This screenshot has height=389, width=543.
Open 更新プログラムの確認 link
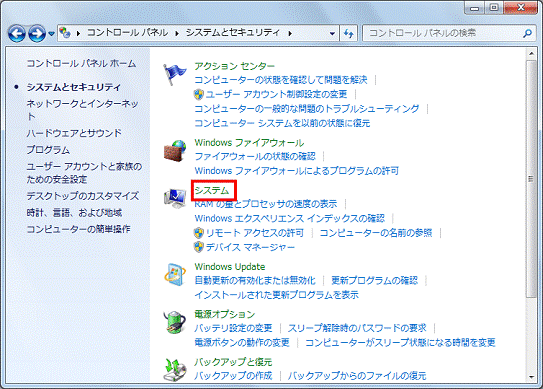point(374,281)
